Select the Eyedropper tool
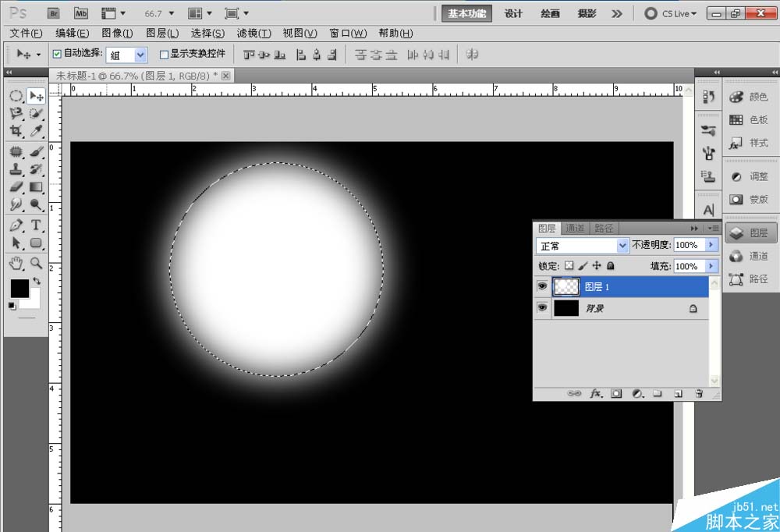 [x=36, y=131]
